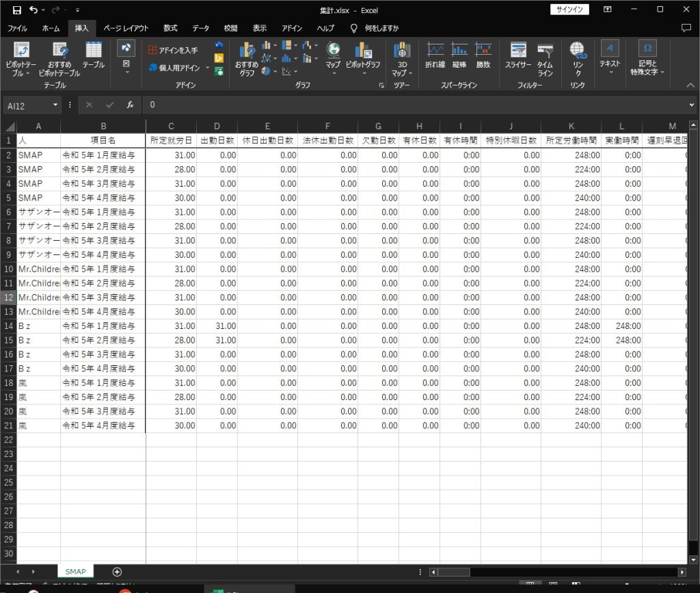The width and height of the screenshot is (700, 593).
Task: Open Ribbon Display Options icon
Action: [608, 10]
